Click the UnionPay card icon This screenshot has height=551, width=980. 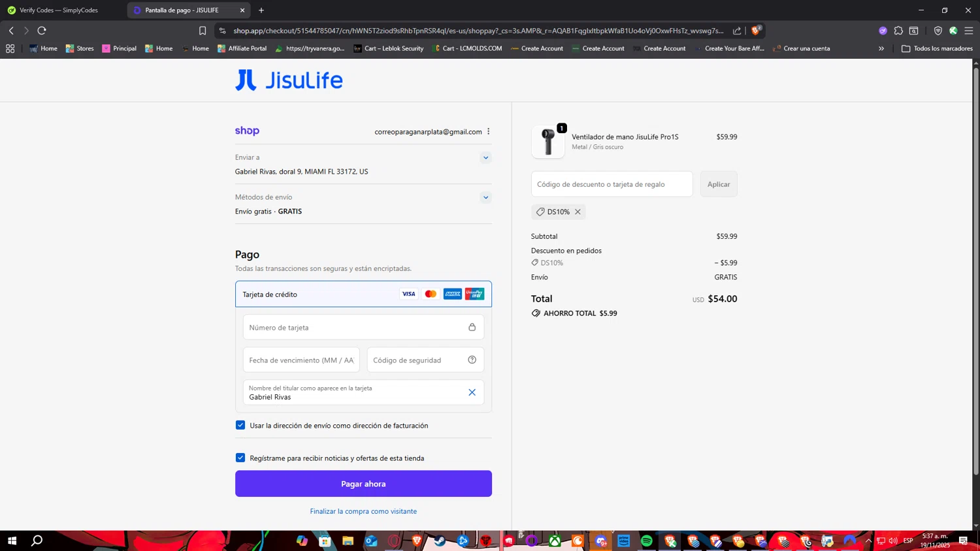click(x=474, y=294)
